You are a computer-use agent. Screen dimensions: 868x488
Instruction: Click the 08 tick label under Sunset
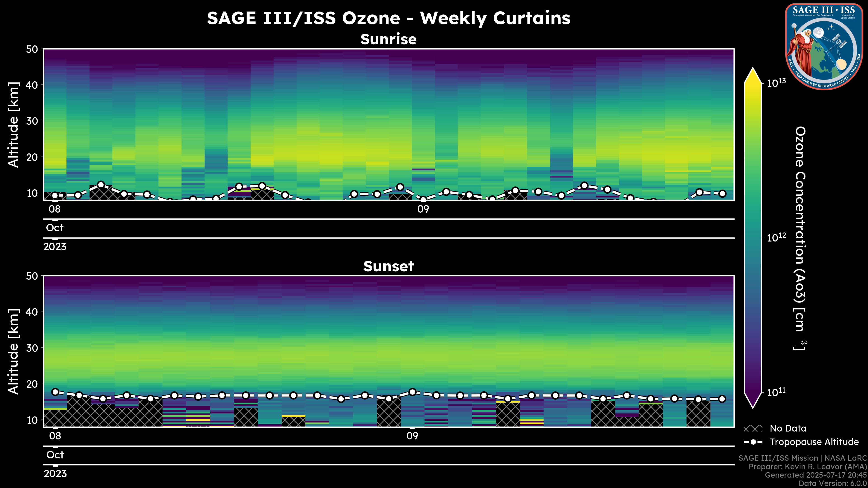(55, 436)
